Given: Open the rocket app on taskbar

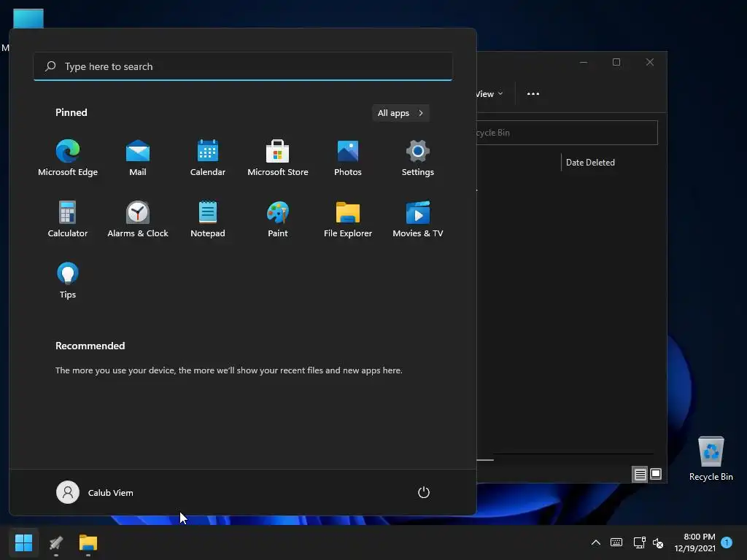Looking at the screenshot, I should 56,542.
